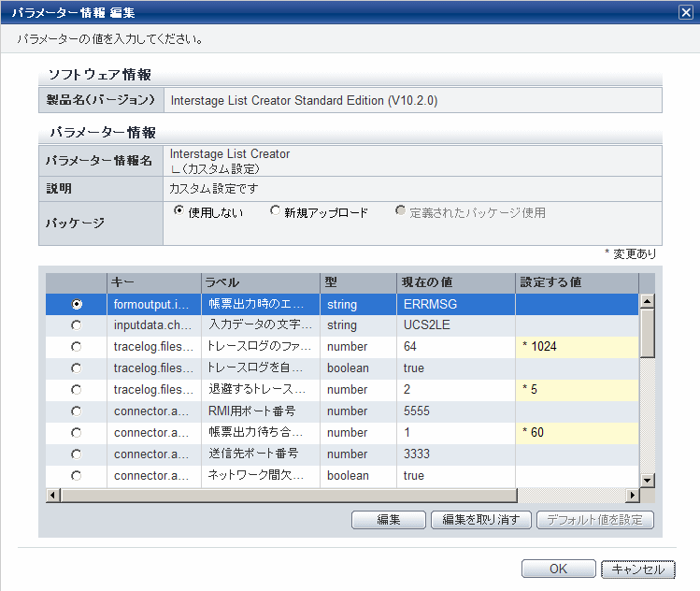700x591 pixels.
Task: Click the table scroll down arrow
Action: (x=647, y=481)
